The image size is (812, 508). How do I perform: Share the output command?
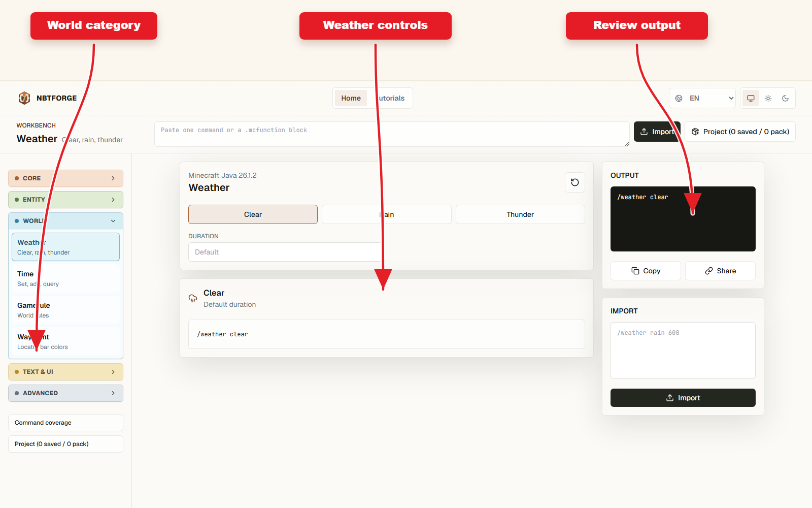click(x=720, y=271)
